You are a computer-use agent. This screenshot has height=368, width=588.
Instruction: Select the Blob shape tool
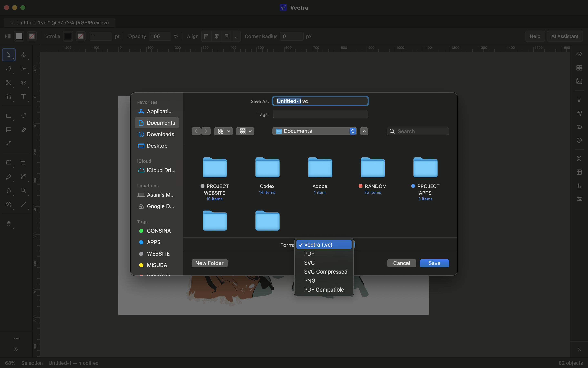9,69
